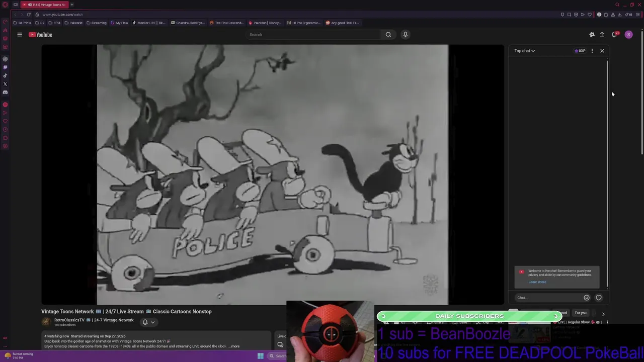The width and height of the screenshot is (644, 362).
Task: Open notification bell dropdown for RetroClassicsTV
Action: click(148, 322)
